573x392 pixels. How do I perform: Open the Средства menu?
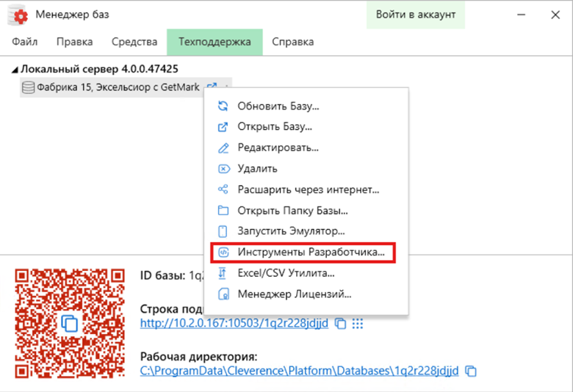click(x=134, y=42)
